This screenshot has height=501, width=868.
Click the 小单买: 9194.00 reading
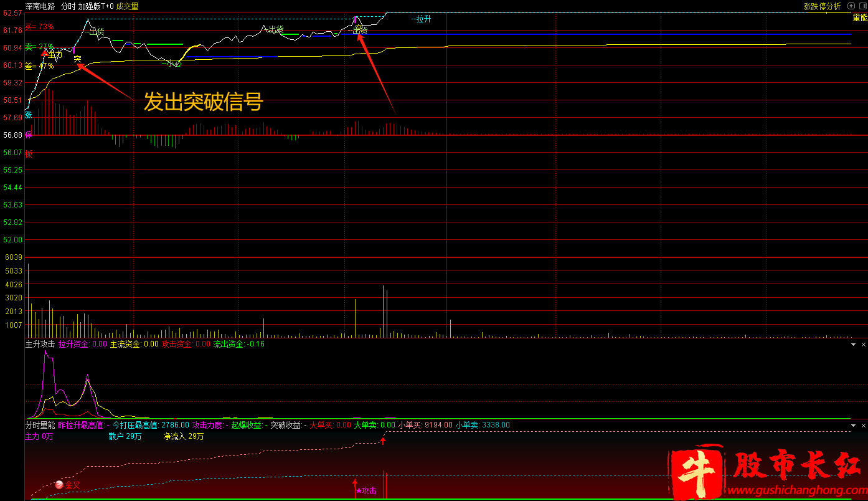click(x=426, y=426)
